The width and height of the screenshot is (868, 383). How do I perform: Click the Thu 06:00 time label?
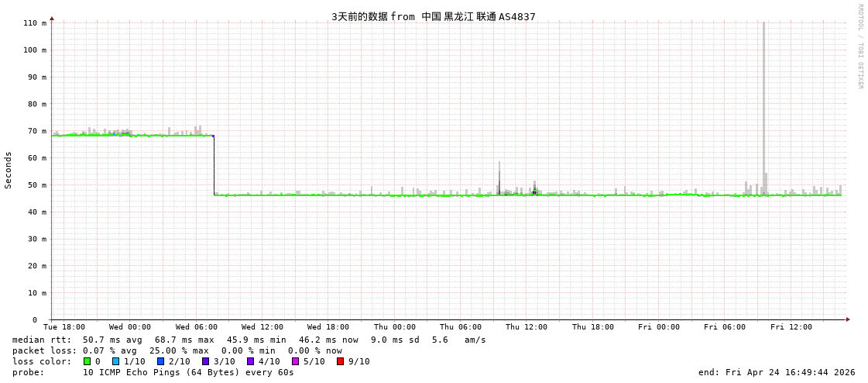[461, 327]
